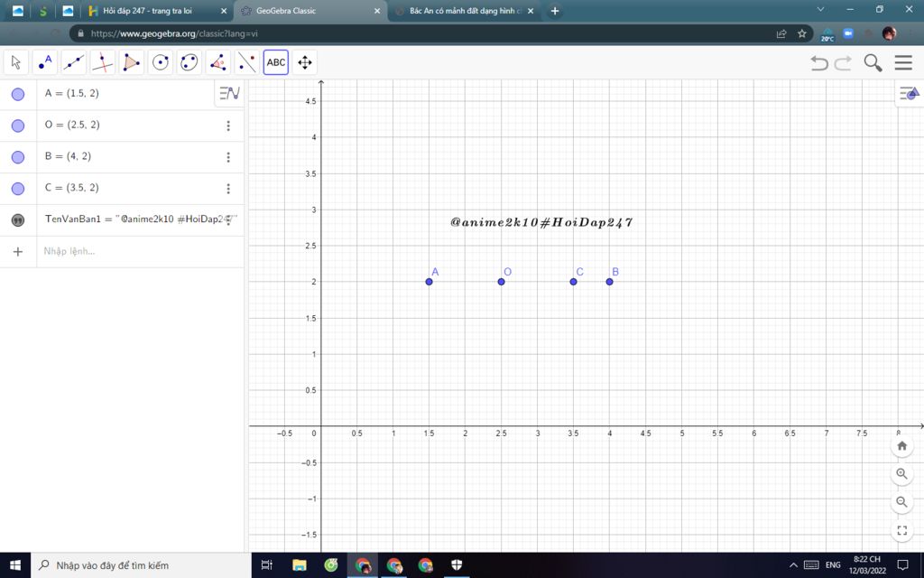Toggle visibility of point C
The height and width of the screenshot is (578, 924).
coord(18,189)
